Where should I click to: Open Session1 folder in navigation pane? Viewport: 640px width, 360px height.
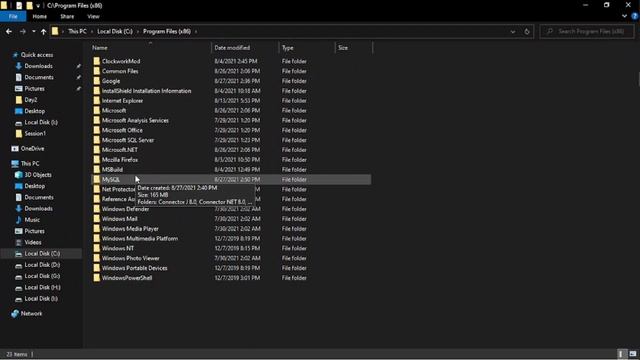point(35,133)
